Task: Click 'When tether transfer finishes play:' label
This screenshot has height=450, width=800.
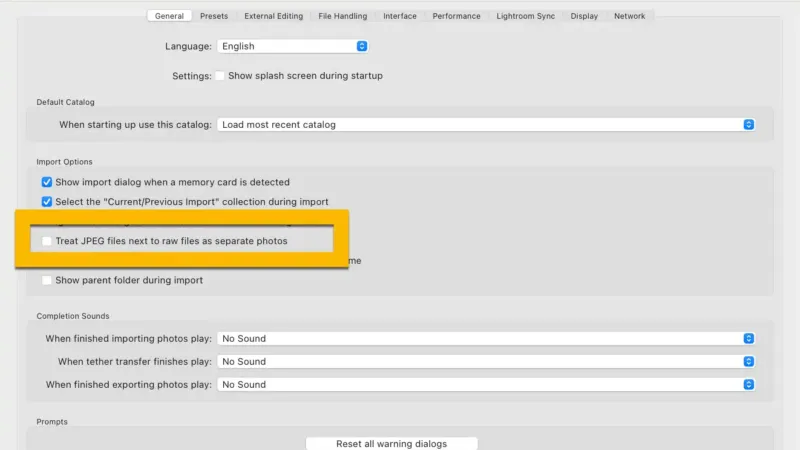Action: point(135,361)
